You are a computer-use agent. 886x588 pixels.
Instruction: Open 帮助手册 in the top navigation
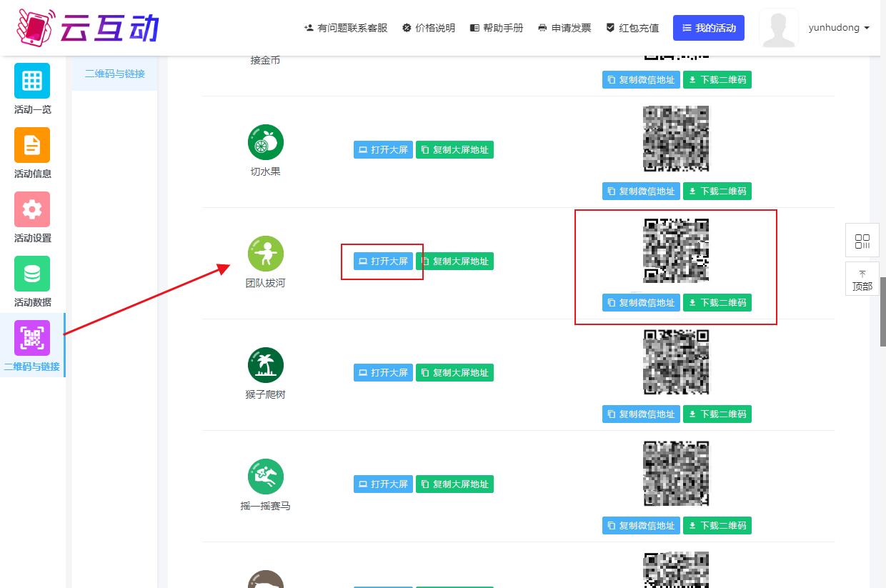pyautogui.click(x=497, y=28)
